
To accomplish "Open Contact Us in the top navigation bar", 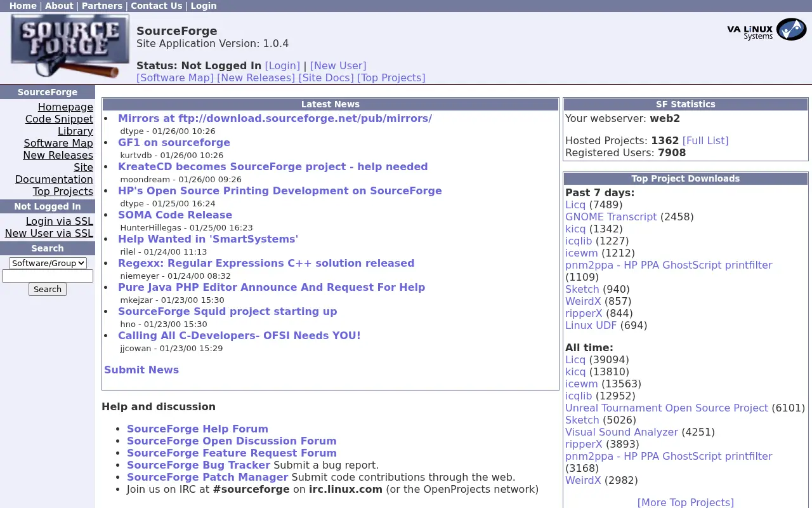I will [156, 6].
